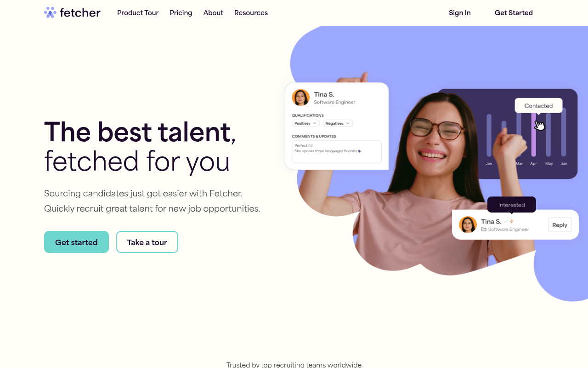Open the Resources menu
This screenshot has height=368, width=588.
pos(251,13)
